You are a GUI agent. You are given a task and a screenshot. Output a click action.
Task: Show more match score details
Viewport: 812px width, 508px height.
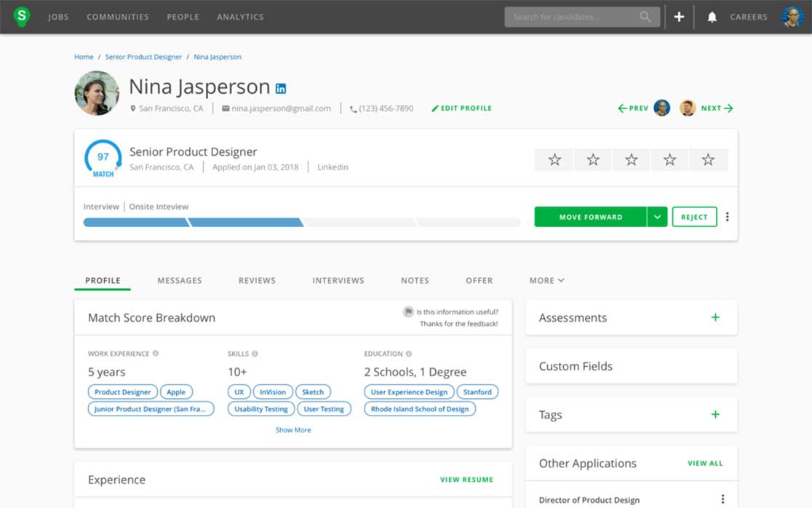point(293,430)
